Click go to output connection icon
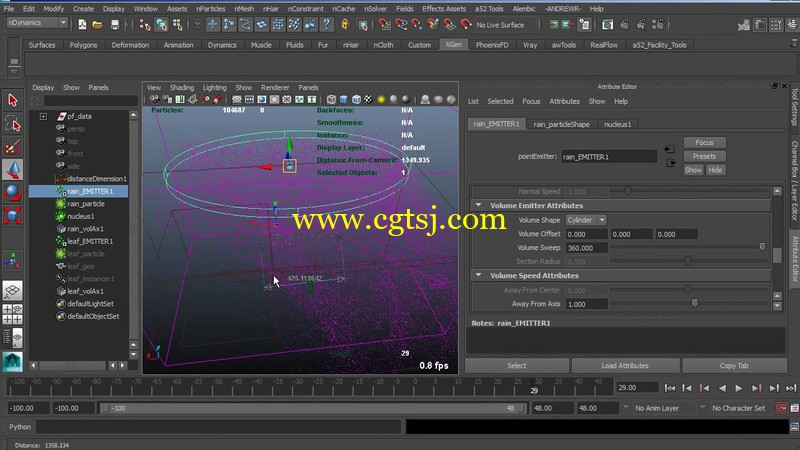The width and height of the screenshot is (800, 450). tap(670, 163)
